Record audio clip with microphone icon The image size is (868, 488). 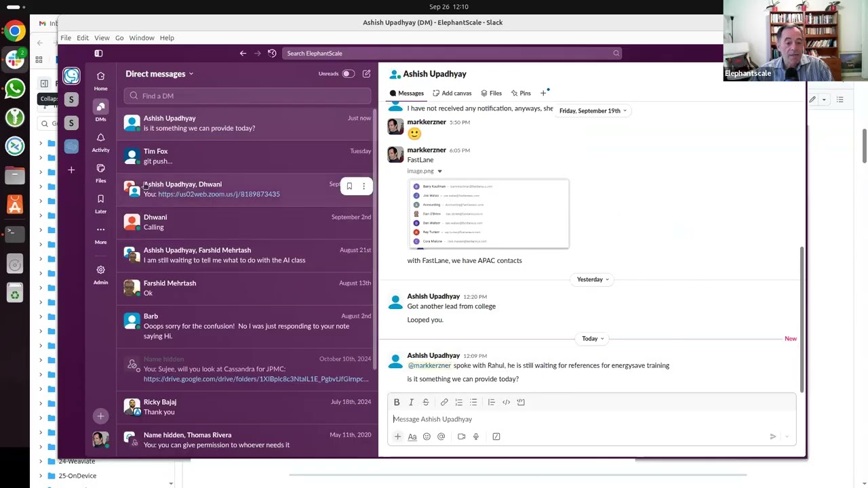(x=476, y=436)
